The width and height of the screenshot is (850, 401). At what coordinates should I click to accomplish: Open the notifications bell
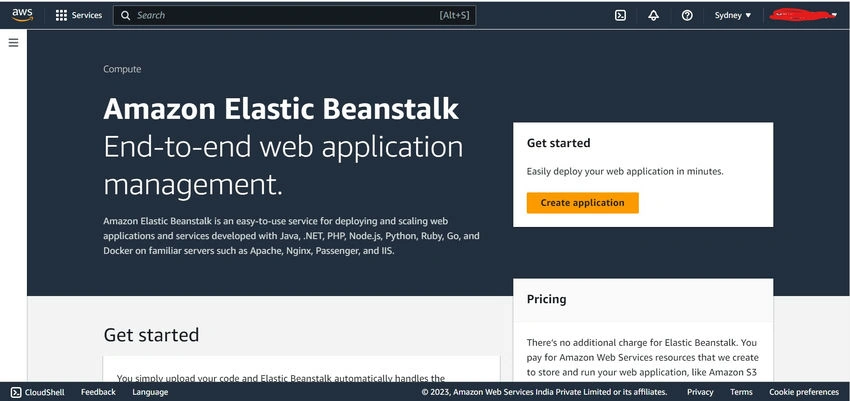pyautogui.click(x=653, y=15)
